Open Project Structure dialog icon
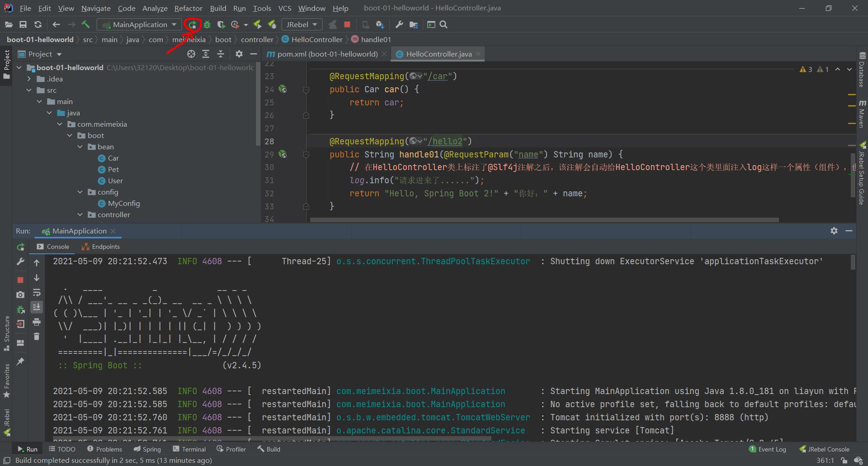Image resolution: width=868 pixels, height=466 pixels. tap(414, 24)
